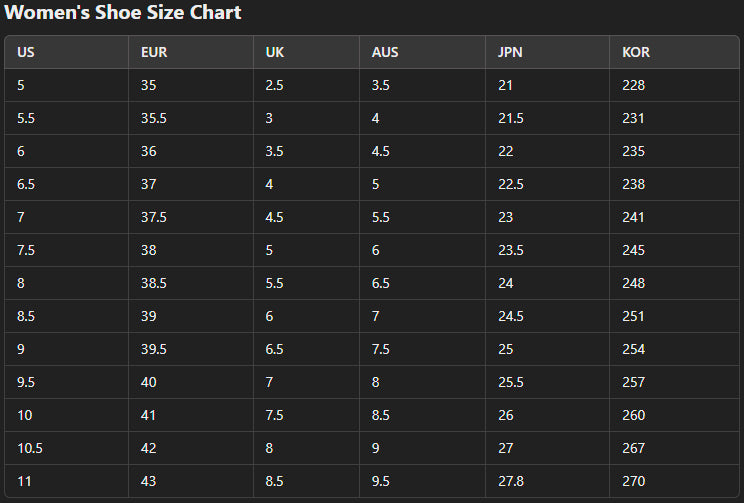Select EUR size 38.5 cell
The width and height of the screenshot is (744, 503).
[154, 283]
